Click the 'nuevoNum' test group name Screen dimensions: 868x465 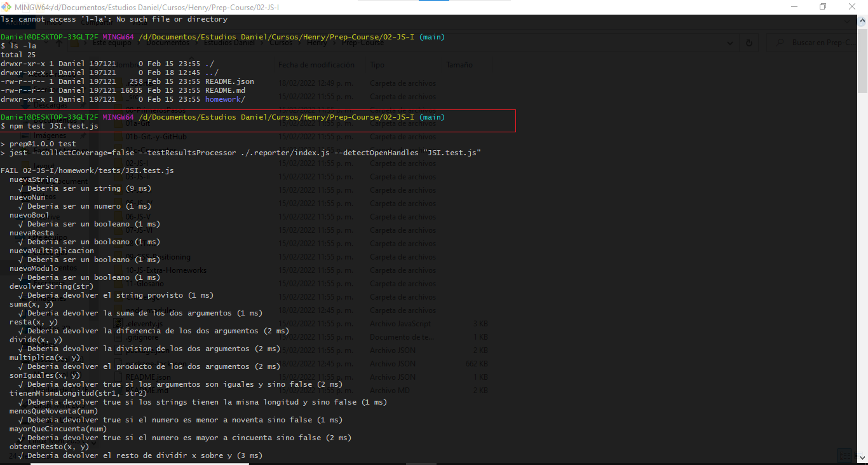[x=27, y=197]
